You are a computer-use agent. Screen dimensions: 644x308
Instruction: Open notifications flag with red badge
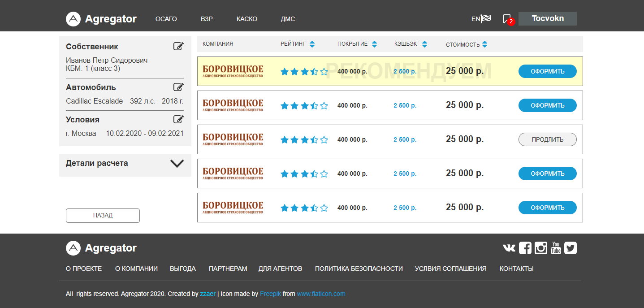pos(507,19)
